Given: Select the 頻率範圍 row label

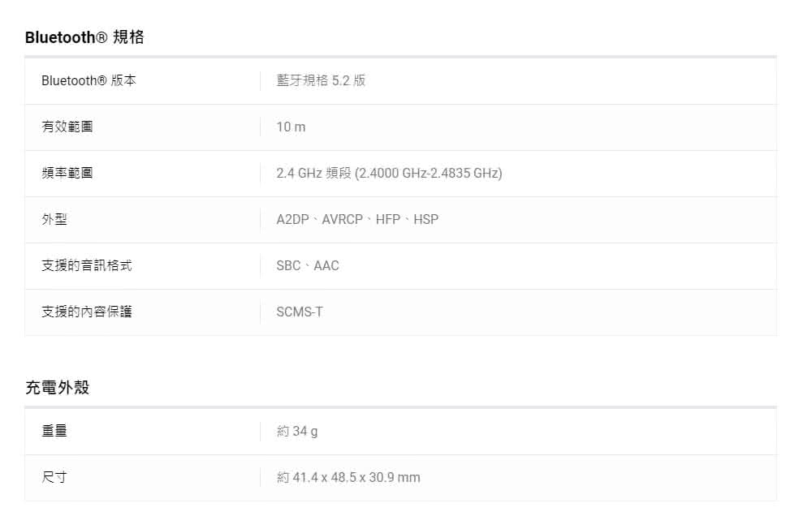Looking at the screenshot, I should coord(67,173).
